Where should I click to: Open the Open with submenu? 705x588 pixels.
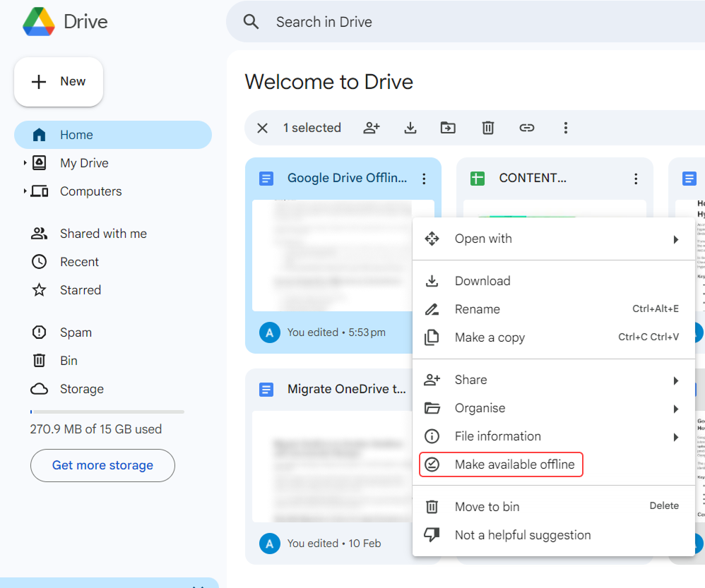(483, 239)
